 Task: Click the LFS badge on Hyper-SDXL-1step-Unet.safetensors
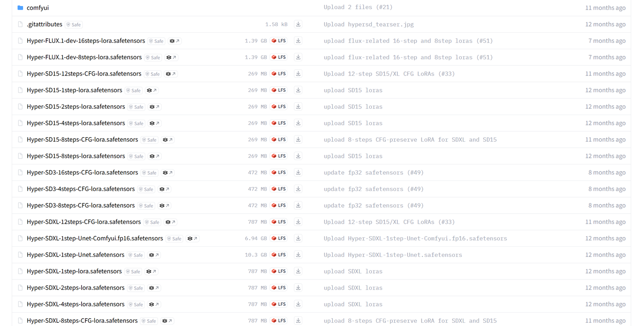pyautogui.click(x=279, y=255)
